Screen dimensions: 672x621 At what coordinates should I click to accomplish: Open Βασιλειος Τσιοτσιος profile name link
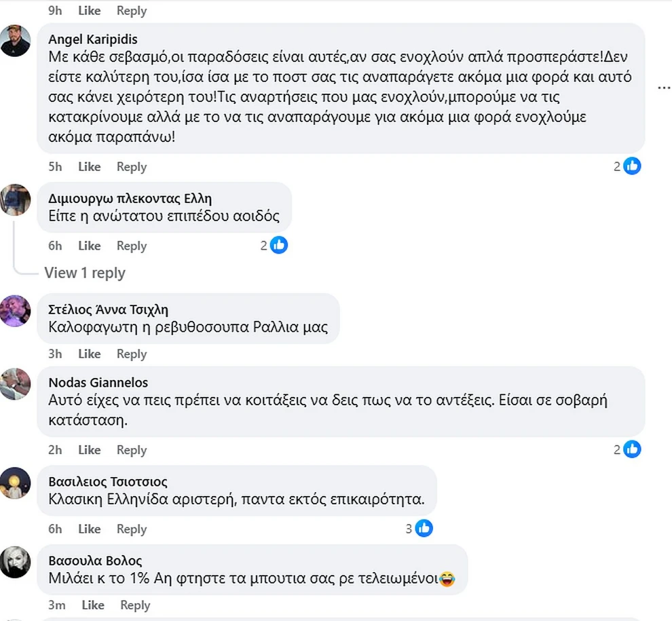(x=108, y=482)
